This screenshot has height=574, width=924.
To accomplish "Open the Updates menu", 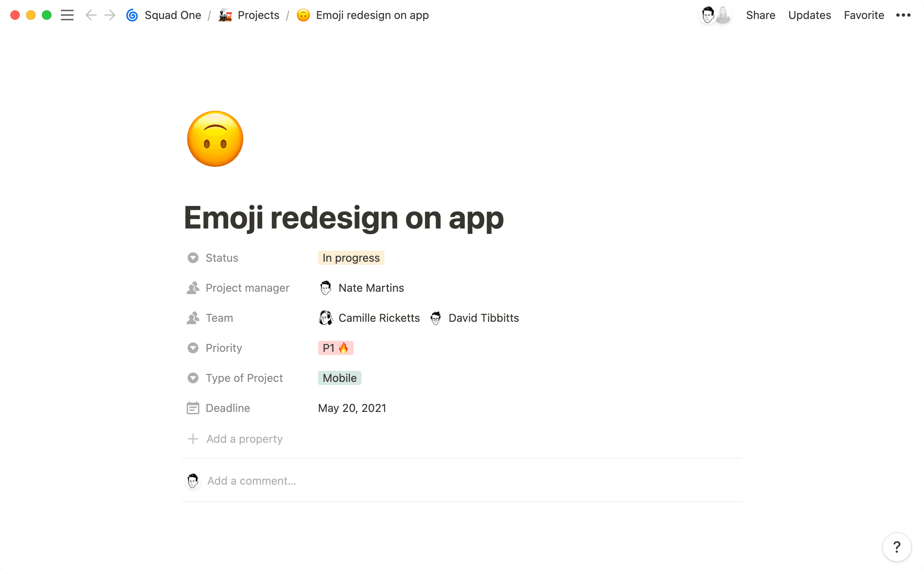I will coord(809,15).
